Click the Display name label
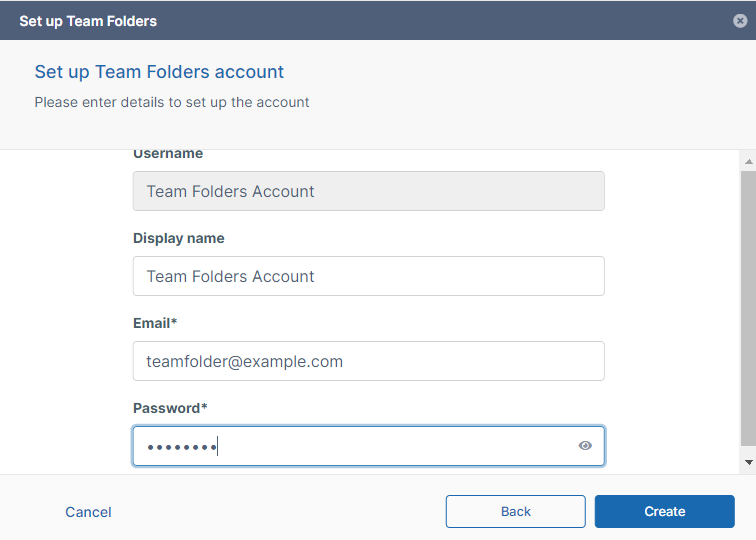 tap(179, 239)
